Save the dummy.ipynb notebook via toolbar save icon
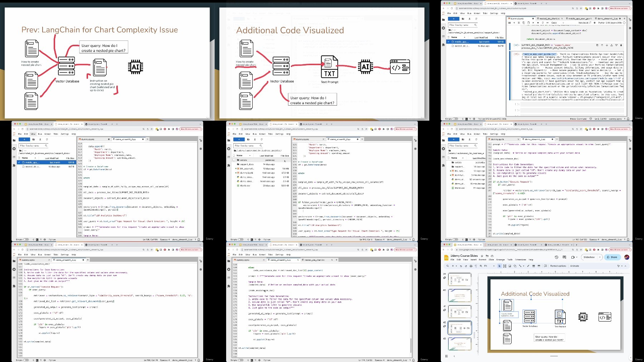The height and width of the screenshot is (362, 644). point(509,23)
